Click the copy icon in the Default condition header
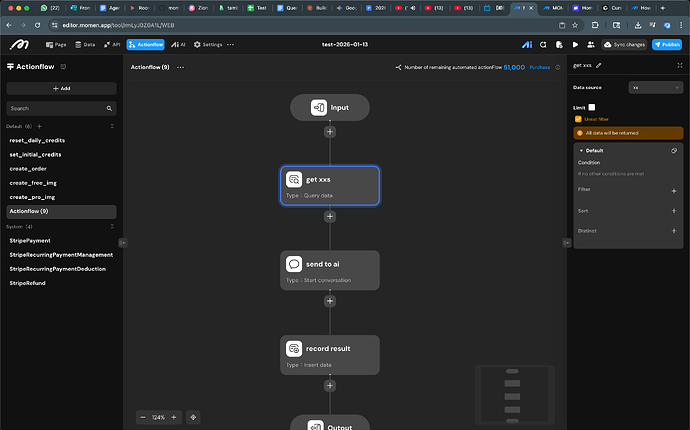The height and width of the screenshot is (430, 690). (674, 150)
